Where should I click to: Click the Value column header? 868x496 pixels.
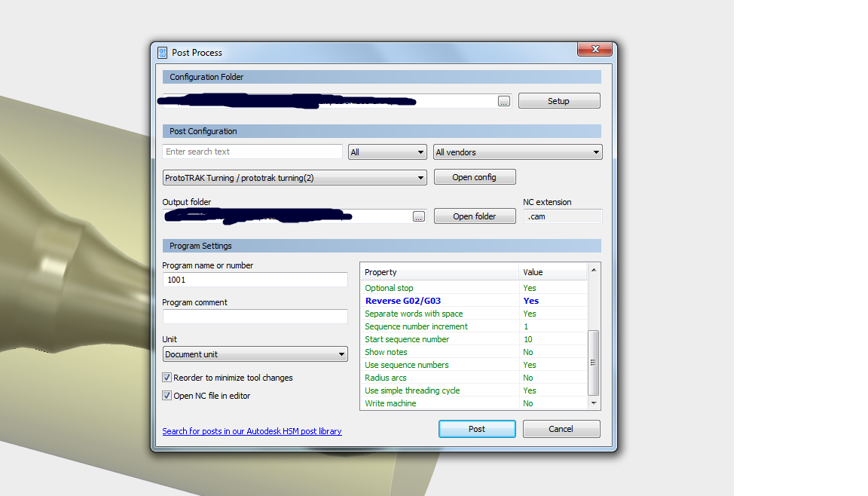553,272
